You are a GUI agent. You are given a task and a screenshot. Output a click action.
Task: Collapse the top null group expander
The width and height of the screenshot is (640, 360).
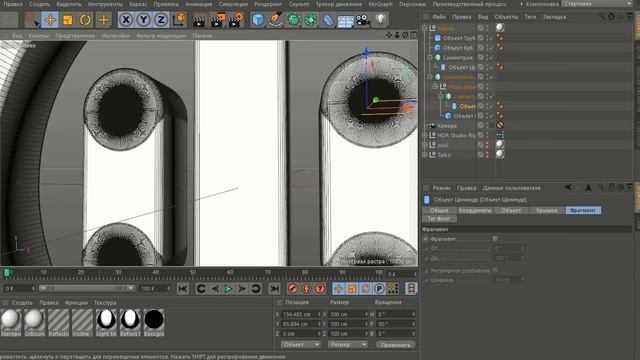[425, 28]
